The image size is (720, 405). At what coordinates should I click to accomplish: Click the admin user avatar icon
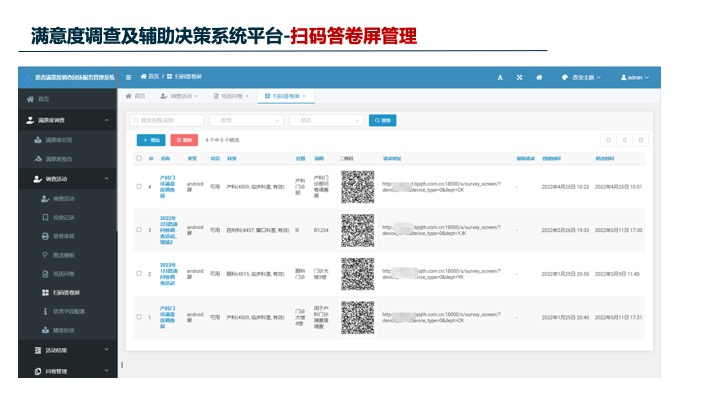click(624, 78)
